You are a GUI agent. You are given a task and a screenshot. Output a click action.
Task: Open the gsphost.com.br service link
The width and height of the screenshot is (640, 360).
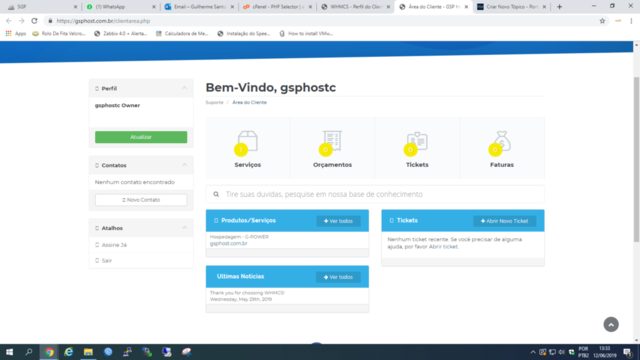tap(229, 244)
